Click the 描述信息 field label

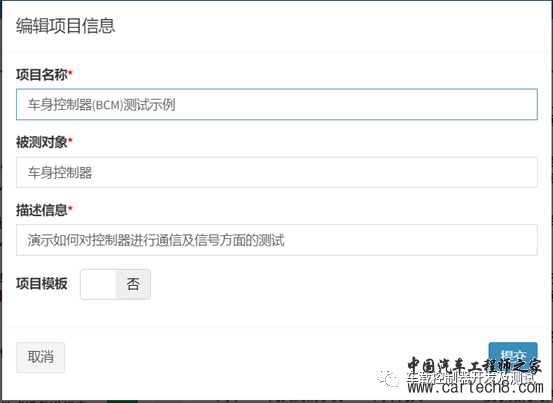click(x=42, y=210)
